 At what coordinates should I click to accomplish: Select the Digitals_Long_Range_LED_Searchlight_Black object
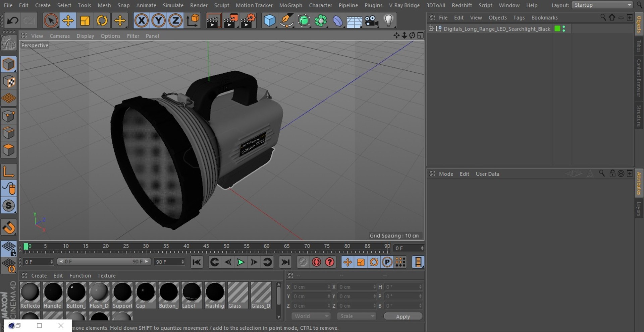point(497,29)
